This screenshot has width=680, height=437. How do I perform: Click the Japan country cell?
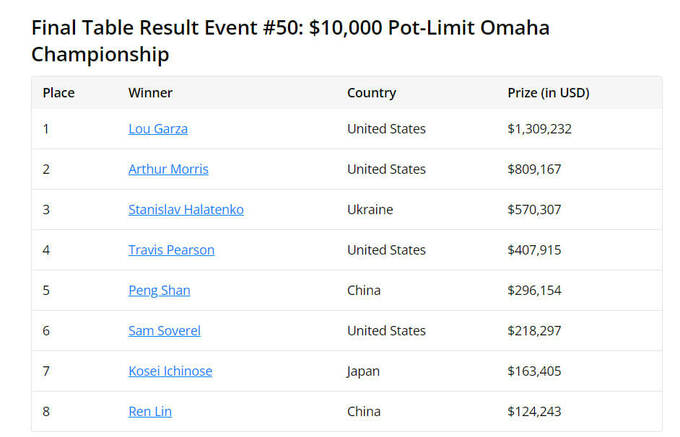(x=365, y=371)
